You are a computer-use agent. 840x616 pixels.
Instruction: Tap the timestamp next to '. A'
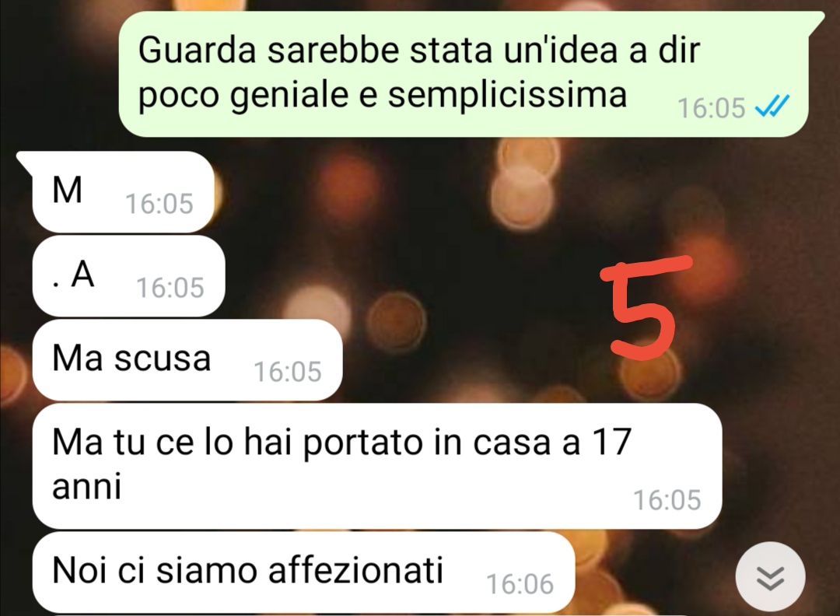tap(170, 288)
